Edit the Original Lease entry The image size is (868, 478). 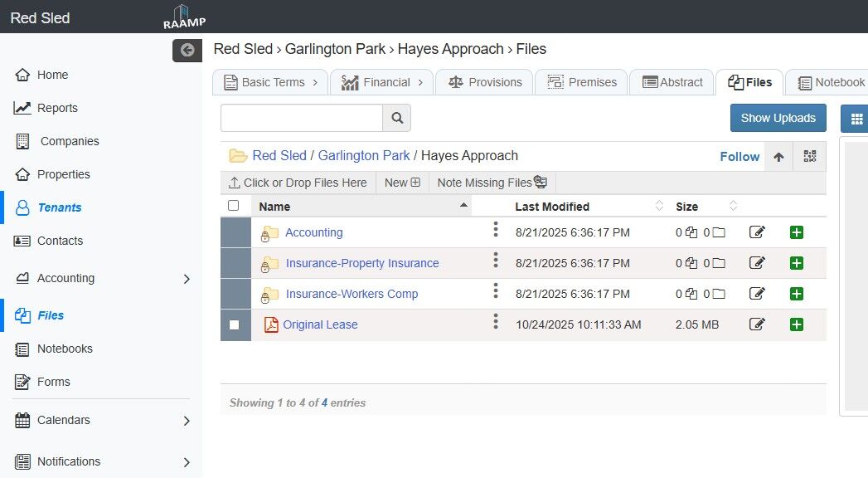(757, 324)
